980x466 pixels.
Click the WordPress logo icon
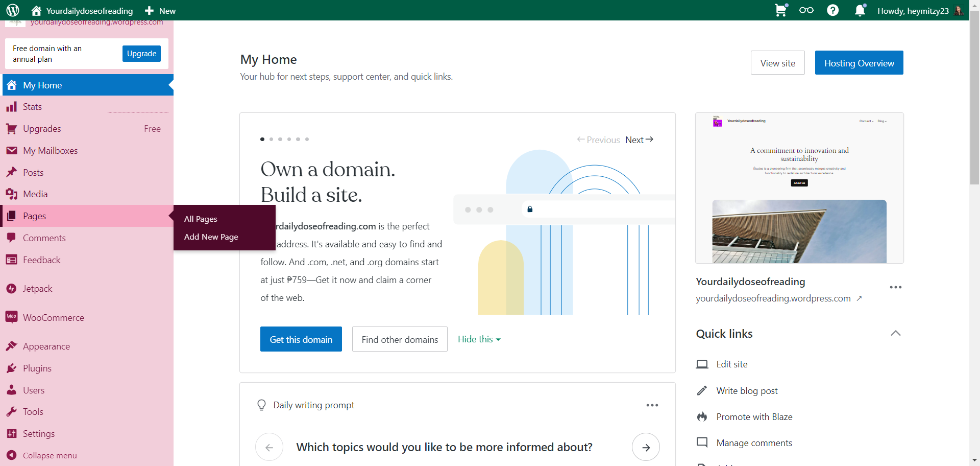13,10
